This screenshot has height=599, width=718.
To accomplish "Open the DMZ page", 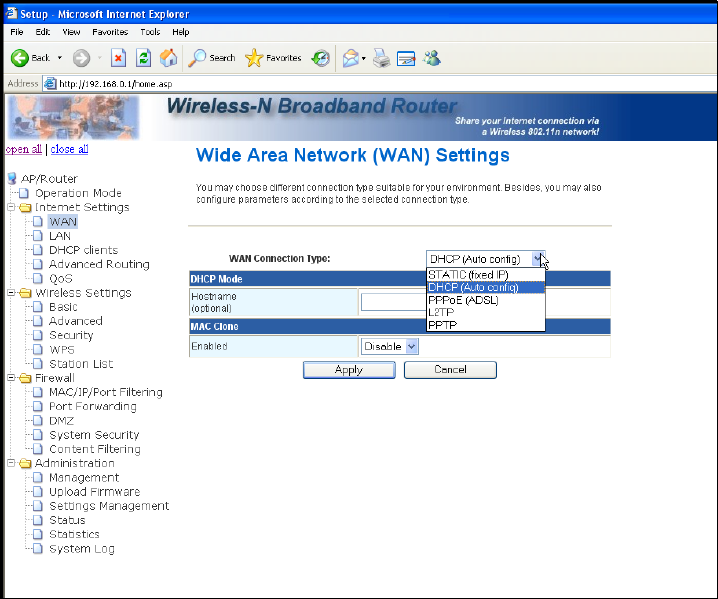I will (61, 420).
